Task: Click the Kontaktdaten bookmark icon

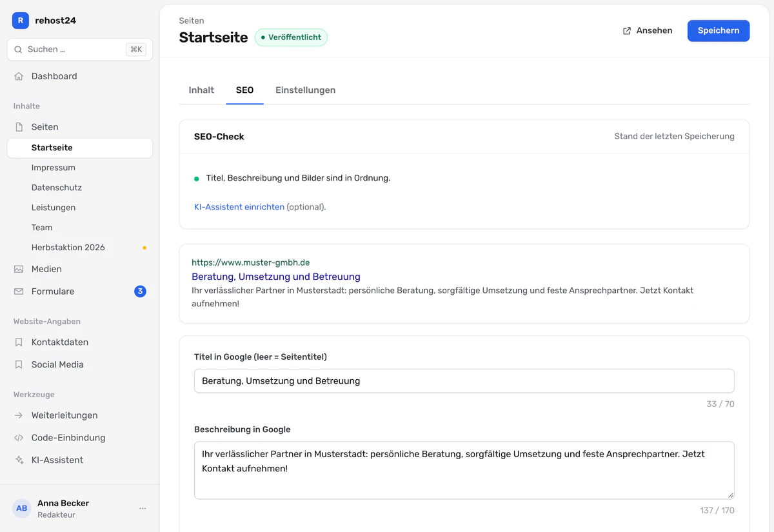Action: click(19, 342)
